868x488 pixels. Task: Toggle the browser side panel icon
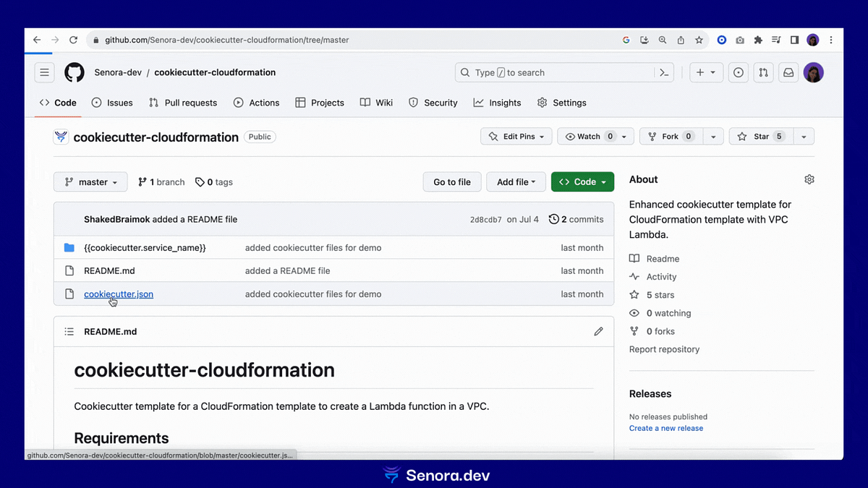coord(794,40)
